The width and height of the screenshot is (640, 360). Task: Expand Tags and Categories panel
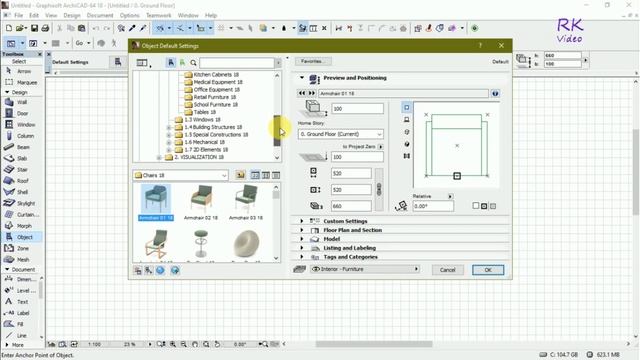302,257
